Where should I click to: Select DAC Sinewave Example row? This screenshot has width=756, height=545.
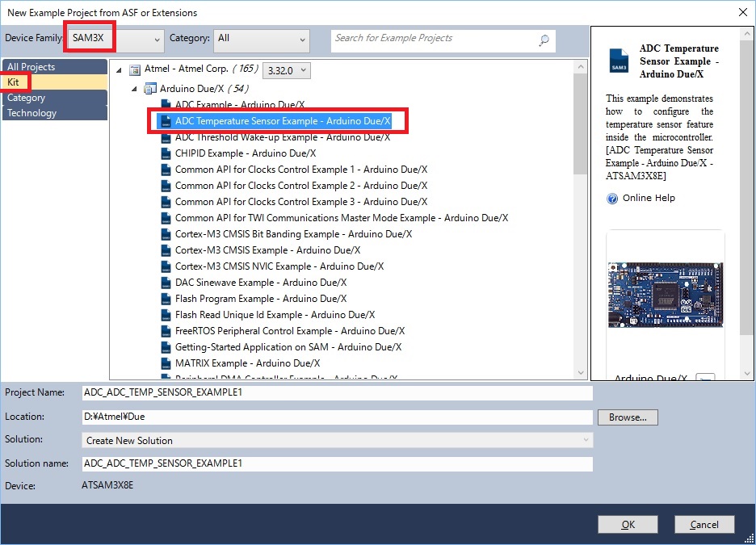coord(261,283)
